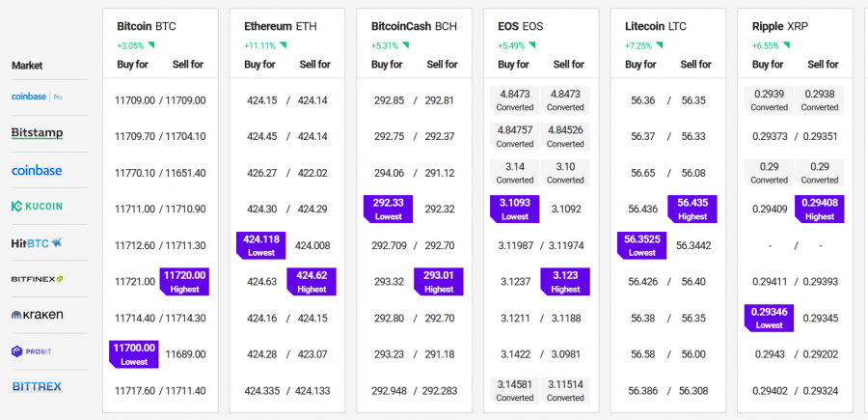Click BitcoinCash buy price 294.06
The image size is (868, 420).
click(390, 173)
